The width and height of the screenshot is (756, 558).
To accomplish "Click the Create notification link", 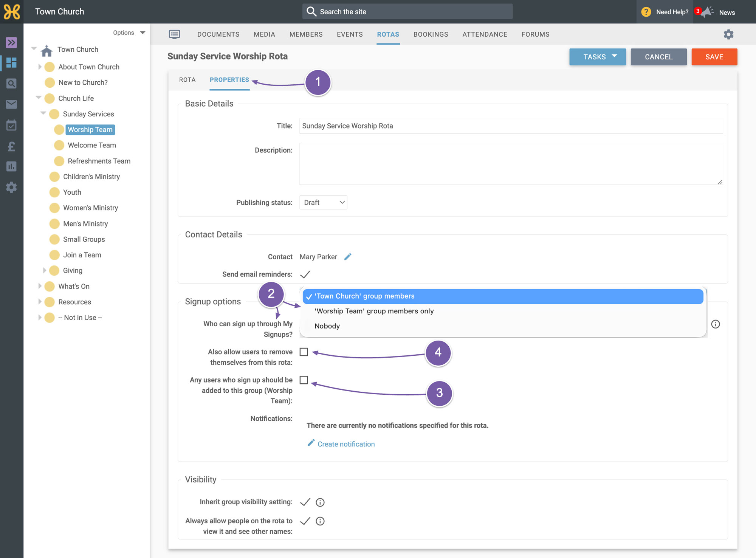I will click(346, 444).
